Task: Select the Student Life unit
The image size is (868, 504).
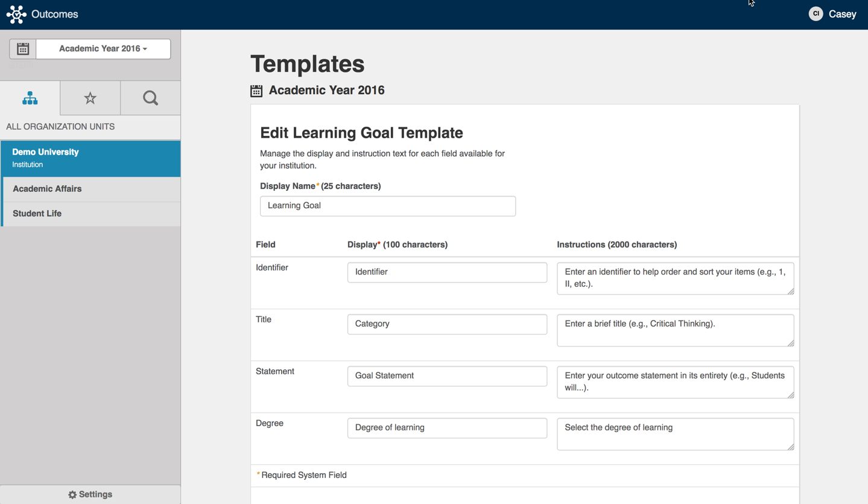Action: pos(90,214)
